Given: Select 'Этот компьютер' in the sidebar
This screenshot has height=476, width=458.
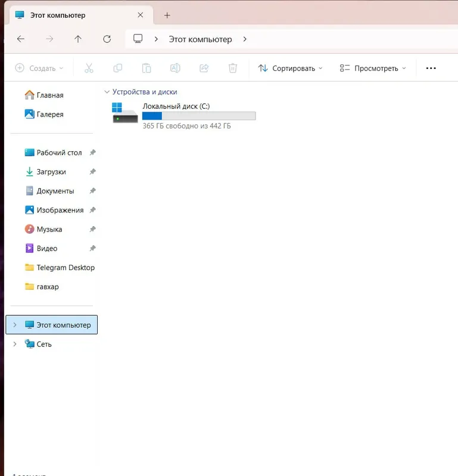Looking at the screenshot, I should pyautogui.click(x=52, y=324).
